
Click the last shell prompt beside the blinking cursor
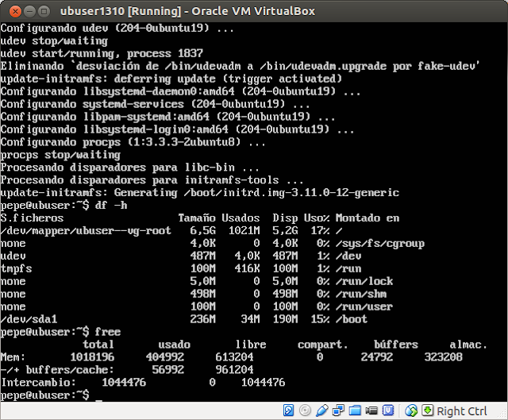44,395
